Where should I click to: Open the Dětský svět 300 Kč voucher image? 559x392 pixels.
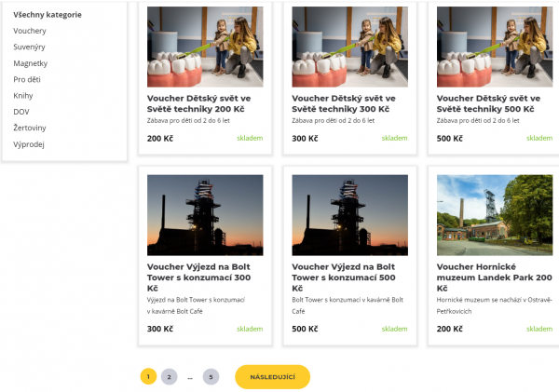pyautogui.click(x=349, y=47)
